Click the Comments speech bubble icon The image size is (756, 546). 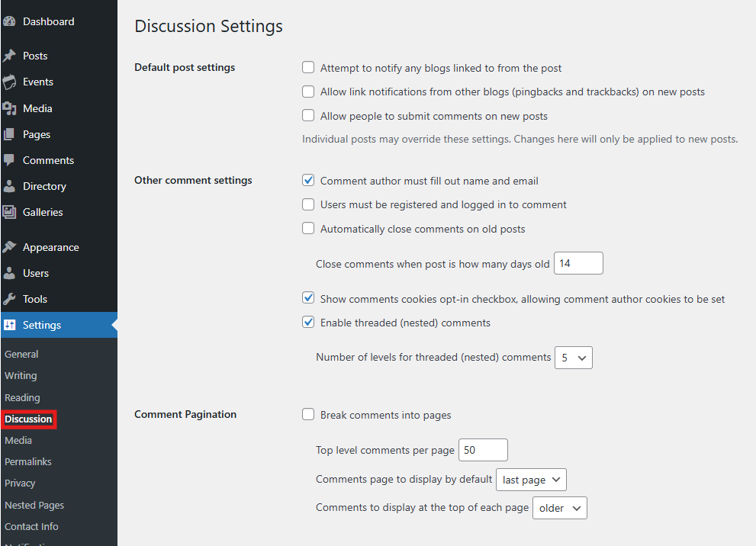(9, 160)
